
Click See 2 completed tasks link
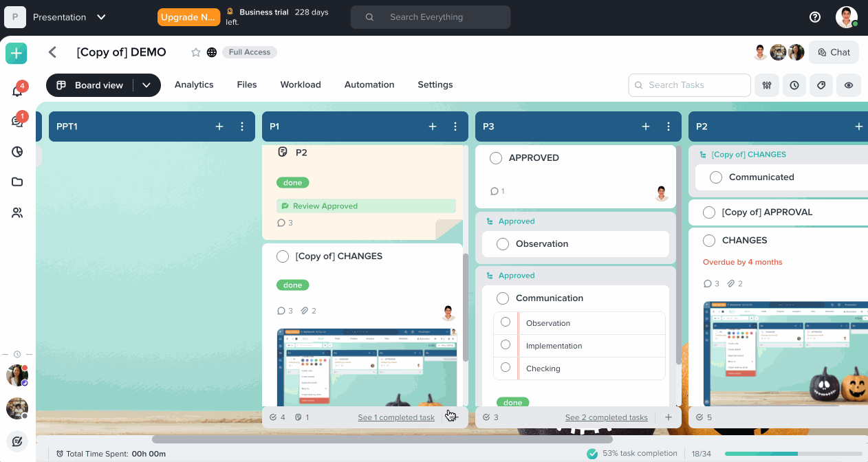point(607,417)
